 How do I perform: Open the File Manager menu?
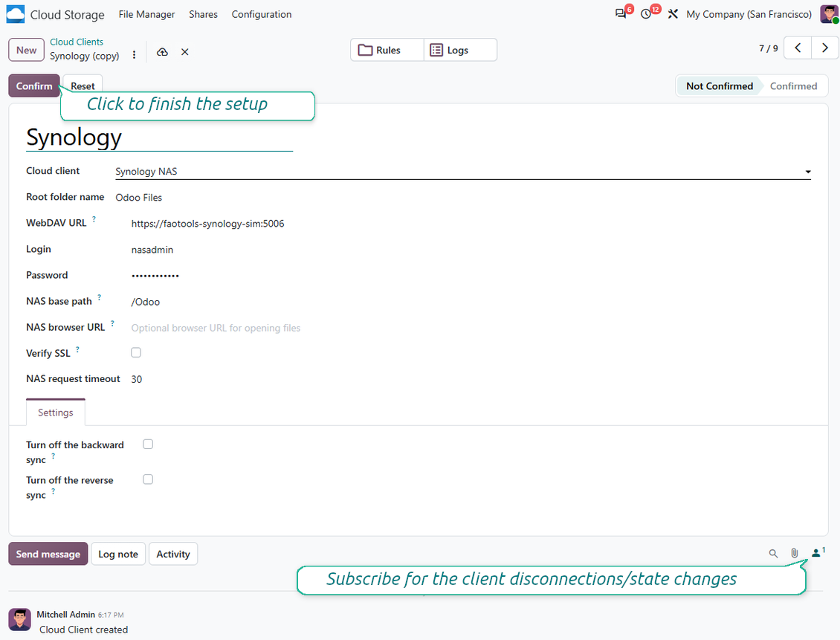click(146, 14)
